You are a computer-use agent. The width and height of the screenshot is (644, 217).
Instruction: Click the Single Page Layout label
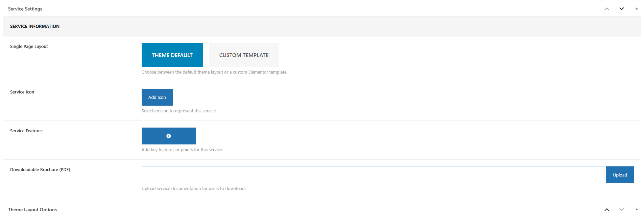(x=29, y=47)
